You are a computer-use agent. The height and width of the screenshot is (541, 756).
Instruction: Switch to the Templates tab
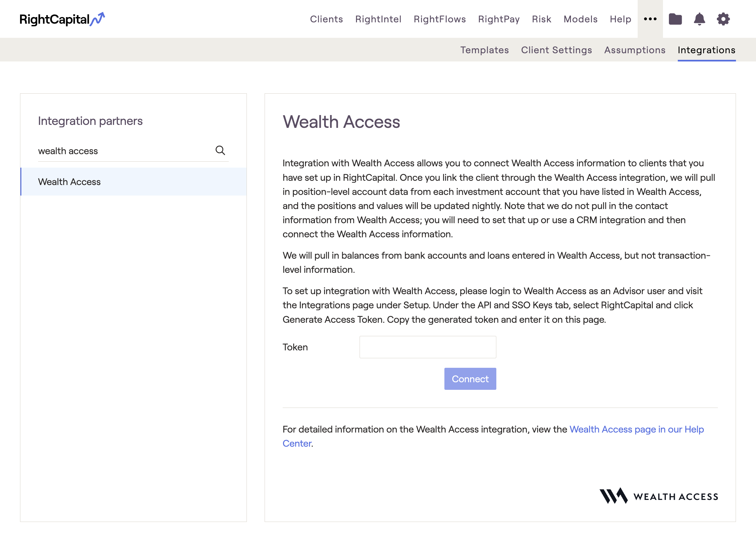click(484, 50)
